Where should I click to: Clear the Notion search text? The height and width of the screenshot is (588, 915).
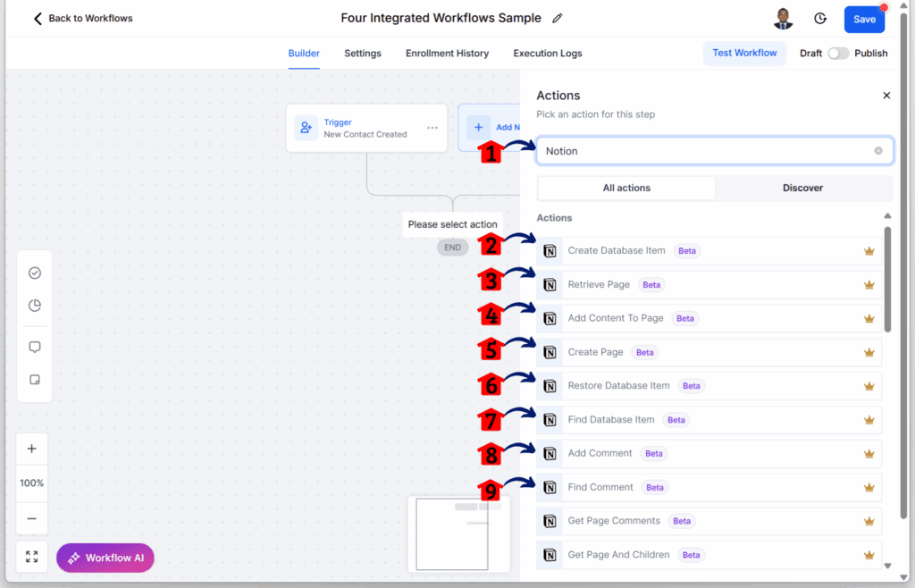pos(878,151)
